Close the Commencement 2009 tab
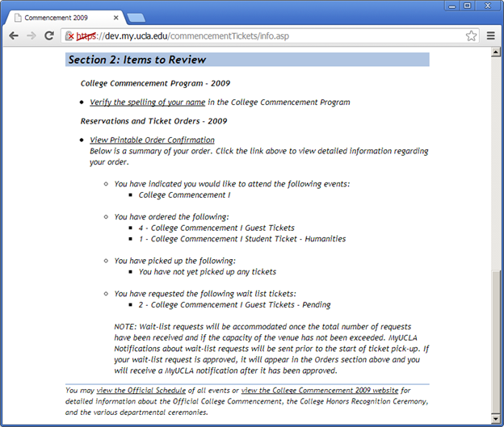The image size is (504, 427). (115, 17)
